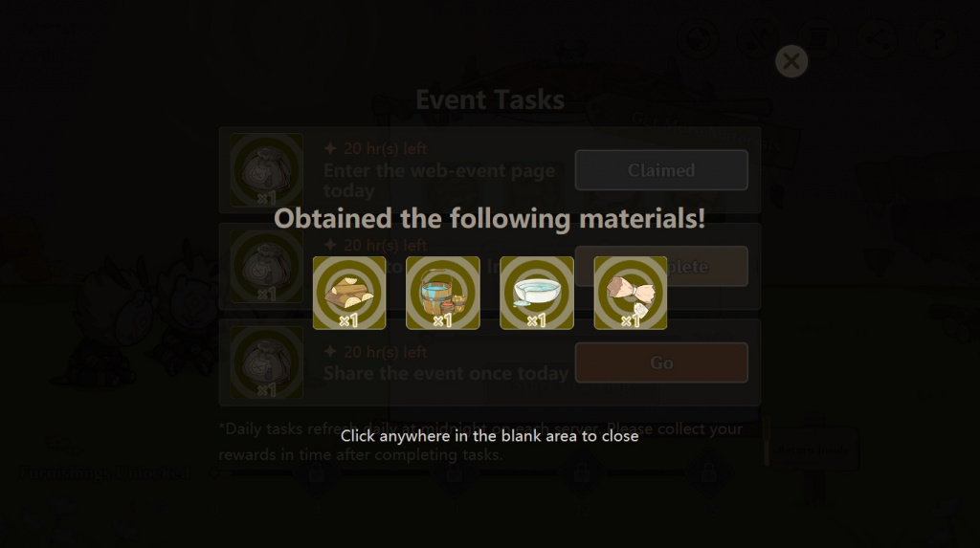This screenshot has width=980, height=548.
Task: Click the middle task's reward bag icon
Action: (x=267, y=266)
